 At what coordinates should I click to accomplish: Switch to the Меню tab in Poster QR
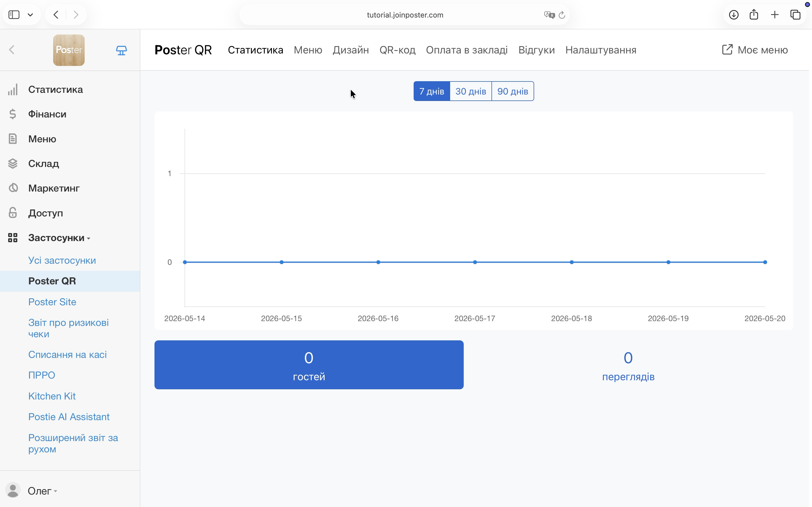pyautogui.click(x=308, y=50)
